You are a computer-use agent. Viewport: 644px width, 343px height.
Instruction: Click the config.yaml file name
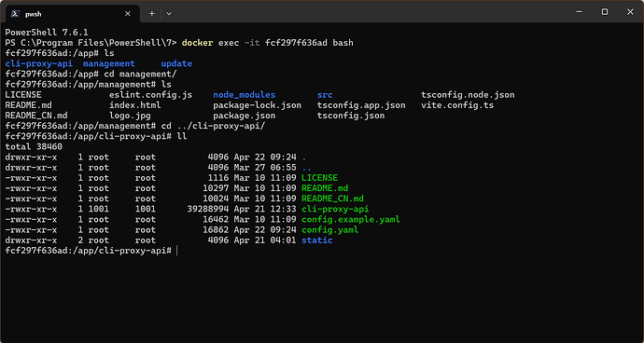click(329, 230)
